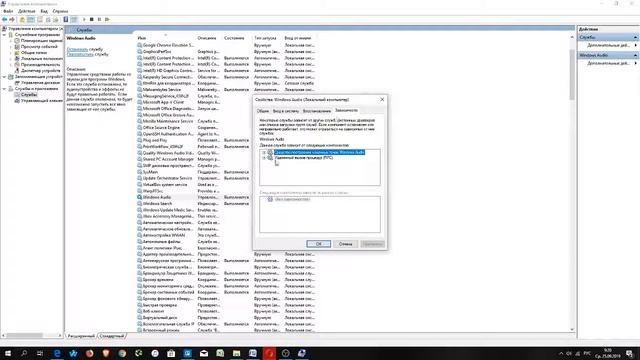Click the Windows Start button
Image resolution: width=640 pixels, height=360 pixels.
click(8, 353)
